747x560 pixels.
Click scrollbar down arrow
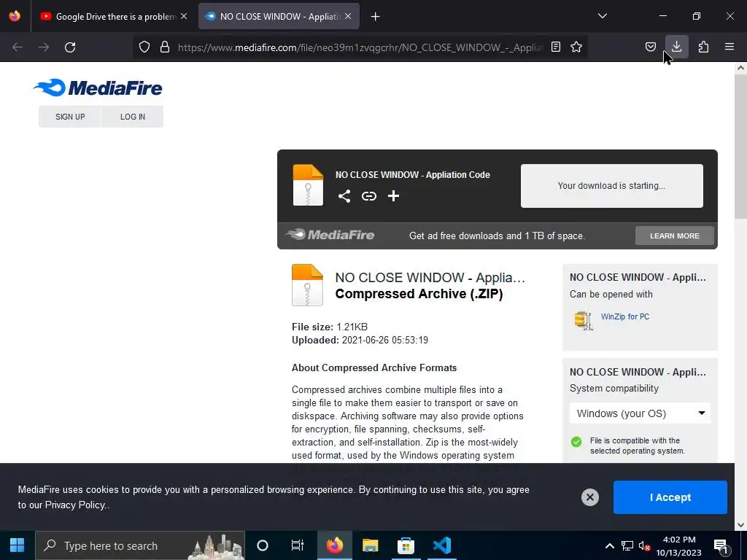[740, 525]
